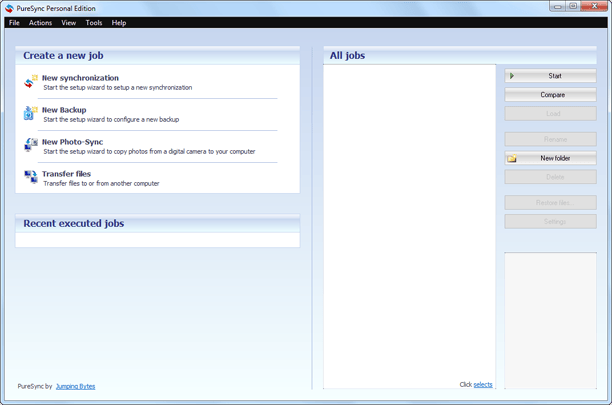
Task: Click the Recent executed jobs header
Action: (158, 223)
